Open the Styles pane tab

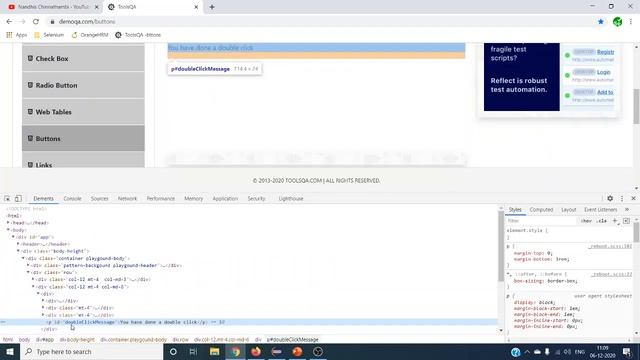515,209
